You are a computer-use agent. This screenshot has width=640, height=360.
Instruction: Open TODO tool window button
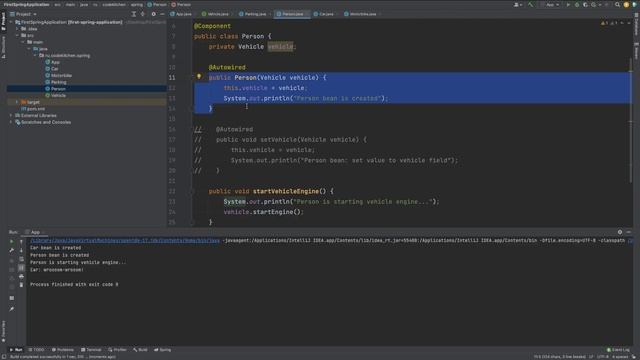tap(36, 350)
